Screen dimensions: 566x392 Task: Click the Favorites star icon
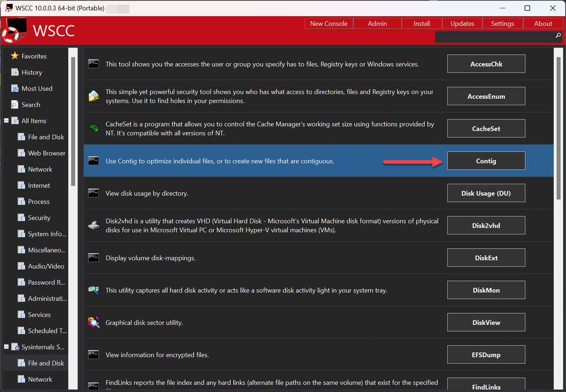(15, 56)
